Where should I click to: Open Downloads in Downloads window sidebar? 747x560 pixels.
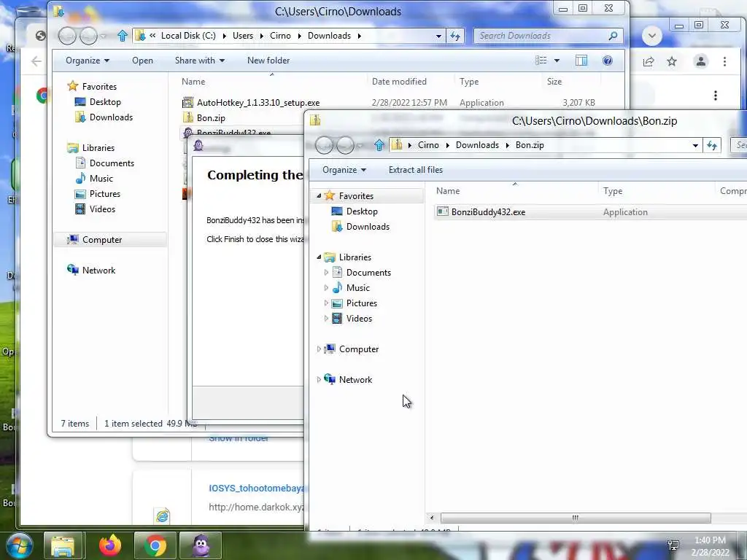[111, 117]
